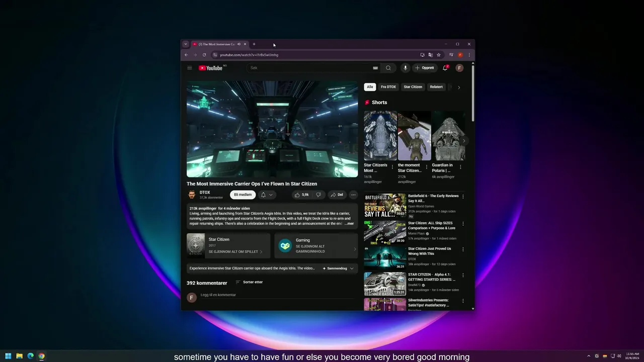The height and width of the screenshot is (362, 644).
Task: Open options for Guardian in Polaris short
Action: pyautogui.click(x=460, y=167)
